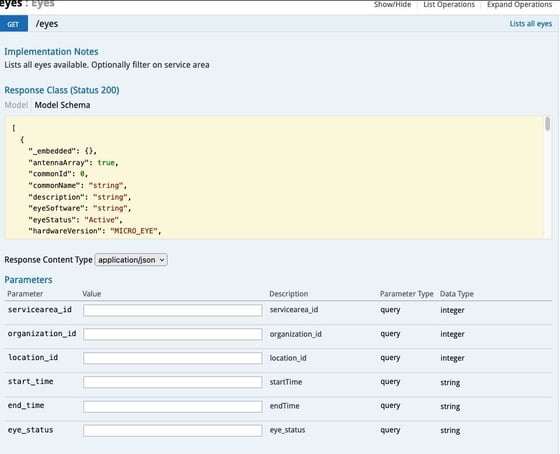Switch to the Model tab
The image size is (560, 454).
tap(16, 105)
